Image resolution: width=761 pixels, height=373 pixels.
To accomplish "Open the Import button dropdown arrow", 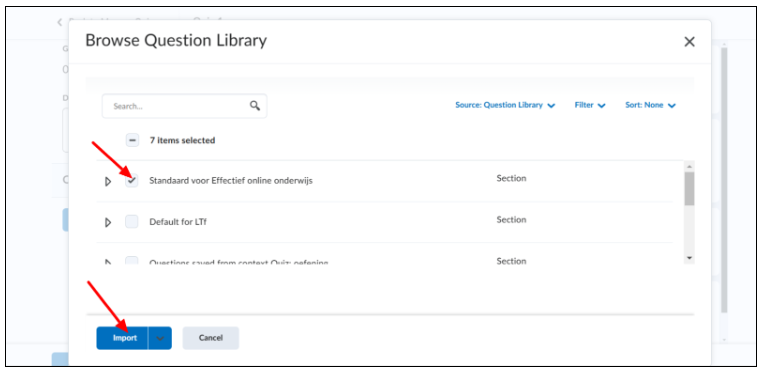I will 160,338.
